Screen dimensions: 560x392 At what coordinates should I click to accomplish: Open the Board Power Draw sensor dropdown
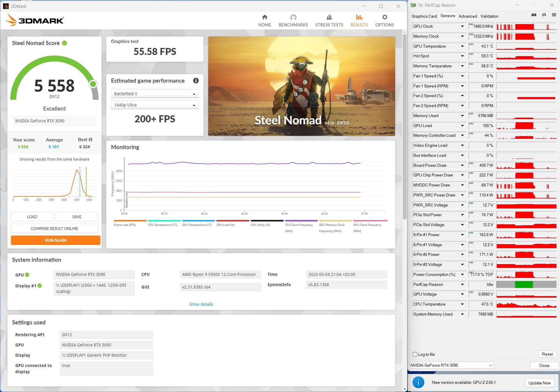[x=462, y=165]
